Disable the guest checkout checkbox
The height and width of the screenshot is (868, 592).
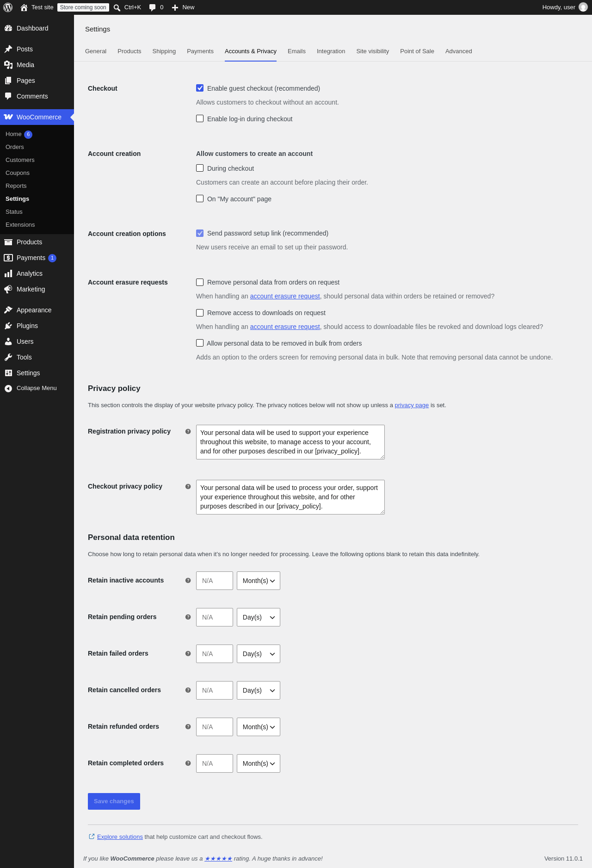click(200, 88)
